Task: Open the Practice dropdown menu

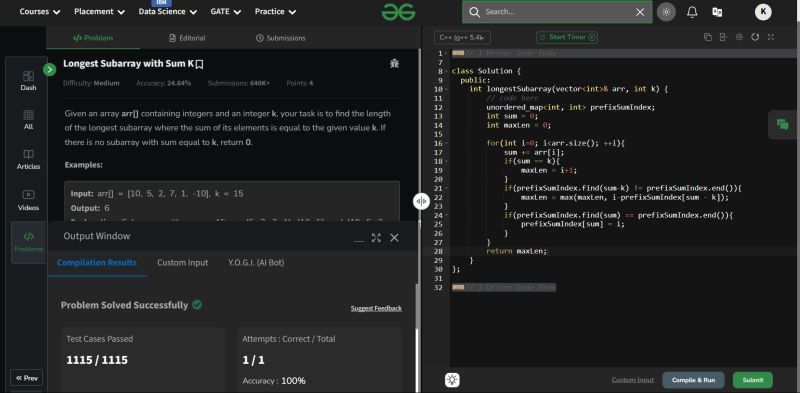Action: click(x=275, y=11)
